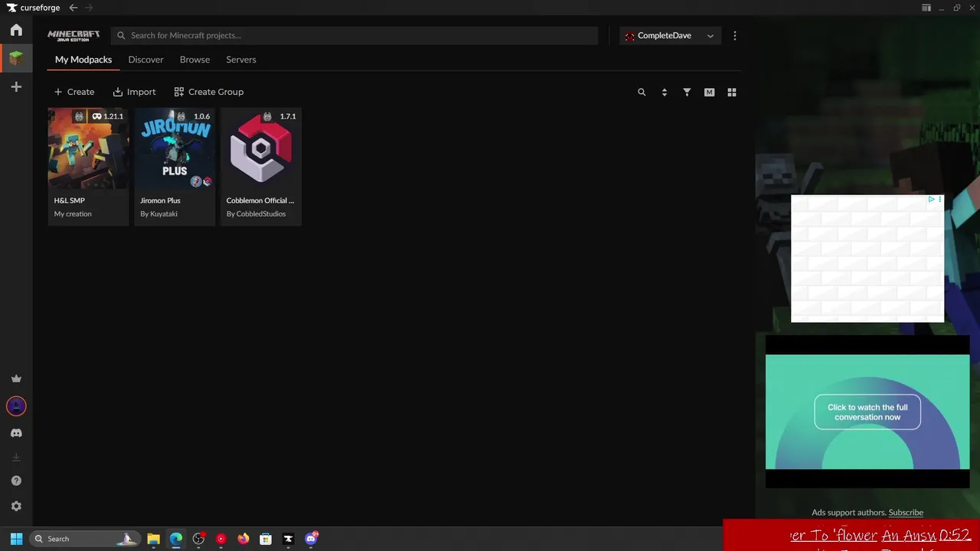Screen dimensions: 980x551
Task: Click the Create button
Action: click(74, 92)
